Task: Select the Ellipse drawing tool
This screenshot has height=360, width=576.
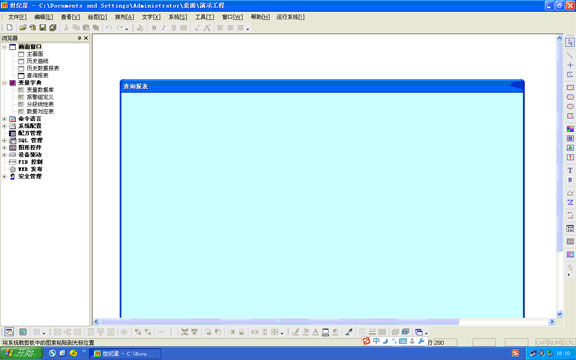Action: (570, 106)
